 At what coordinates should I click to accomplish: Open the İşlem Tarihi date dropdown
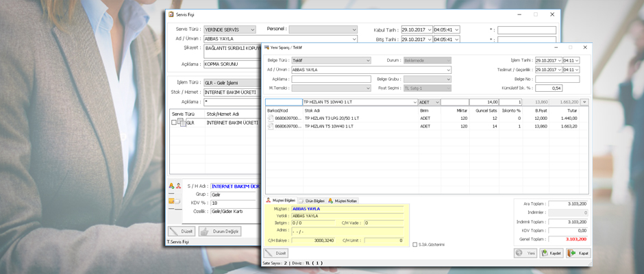click(560, 60)
